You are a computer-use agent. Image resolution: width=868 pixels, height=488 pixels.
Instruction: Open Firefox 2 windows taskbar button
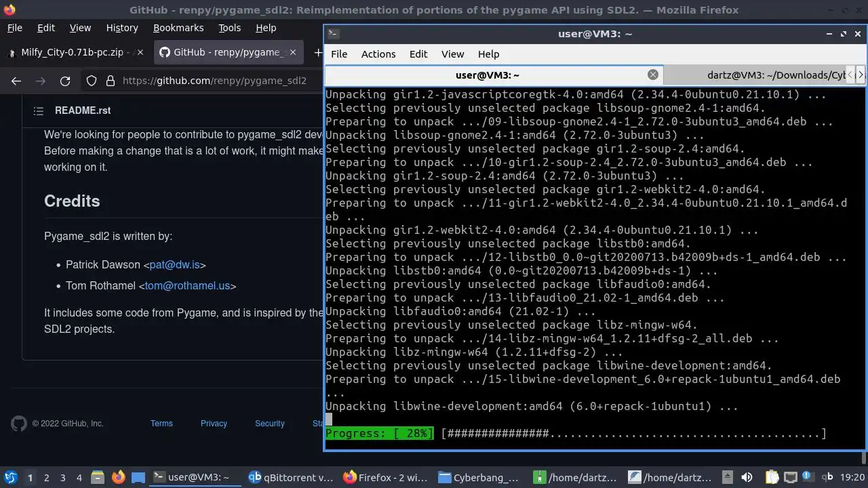point(385,477)
